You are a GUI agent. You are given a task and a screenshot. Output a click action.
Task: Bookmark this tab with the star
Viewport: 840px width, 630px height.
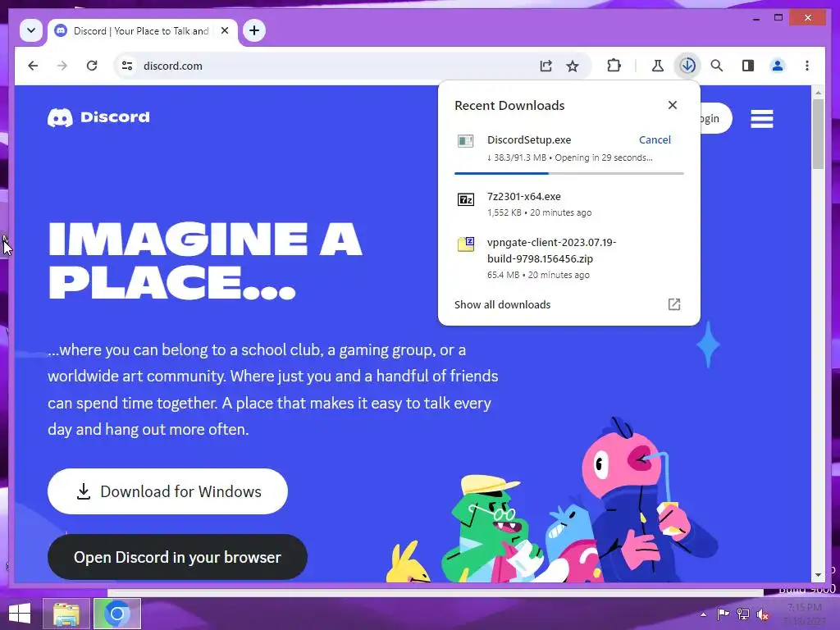(x=573, y=66)
